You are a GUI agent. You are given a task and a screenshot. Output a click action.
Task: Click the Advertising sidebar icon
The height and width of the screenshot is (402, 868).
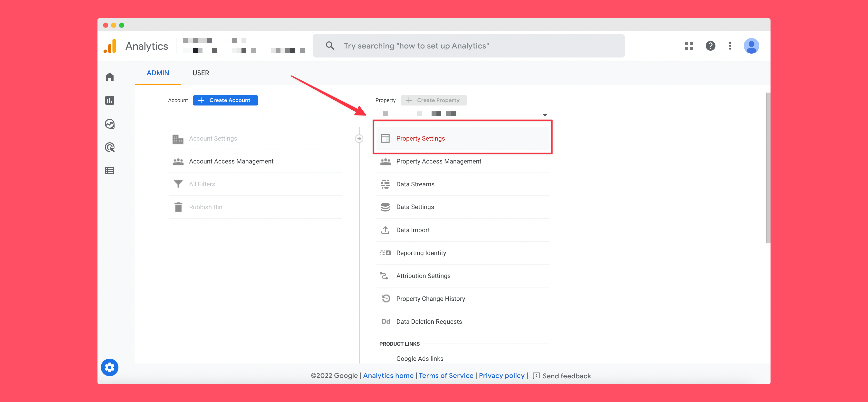(x=109, y=148)
